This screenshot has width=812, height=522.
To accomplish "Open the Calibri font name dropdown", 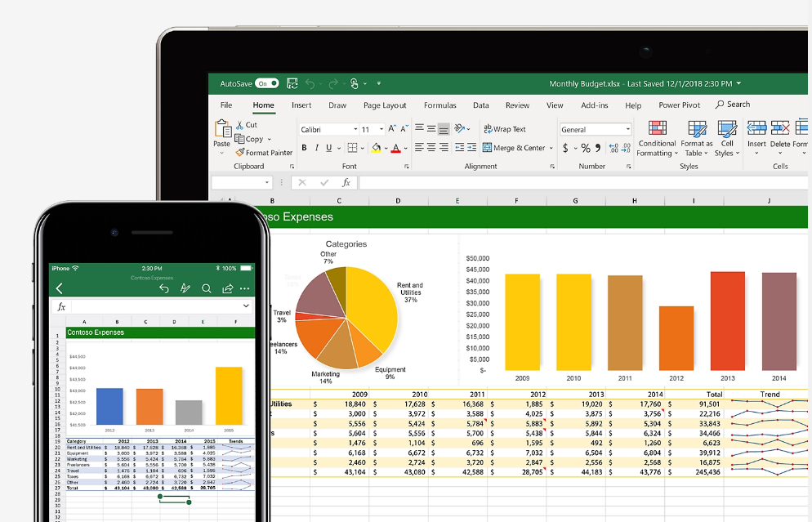I will point(329,129).
